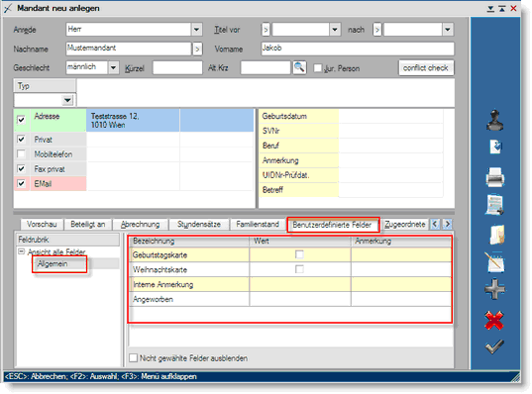Uncheck the Privat row checkbox
Screen dimensions: 532x394
click(21, 140)
